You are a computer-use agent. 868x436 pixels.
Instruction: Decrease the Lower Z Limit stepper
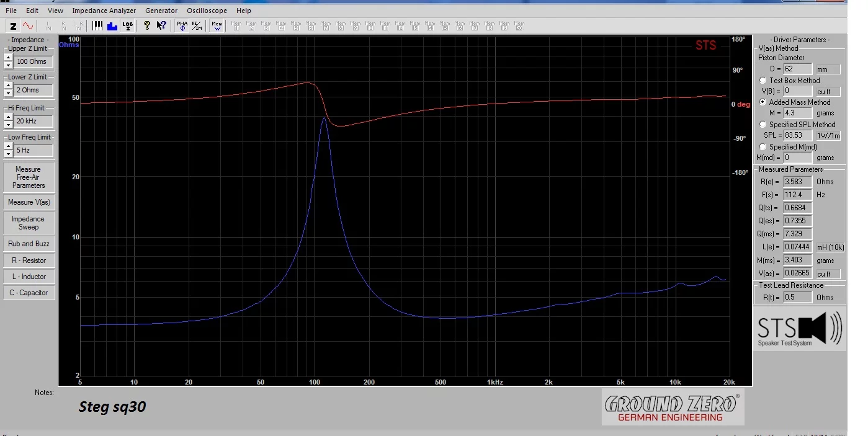coord(8,94)
